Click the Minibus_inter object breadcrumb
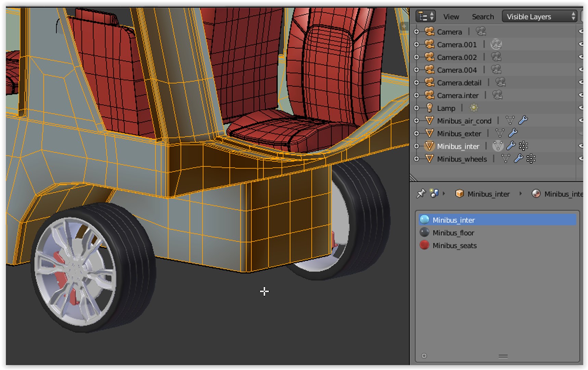 [x=483, y=194]
